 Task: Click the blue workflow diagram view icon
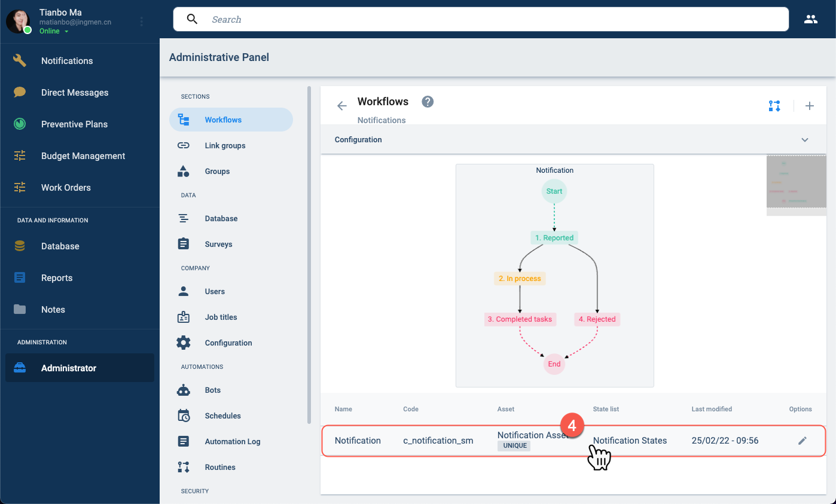(774, 106)
